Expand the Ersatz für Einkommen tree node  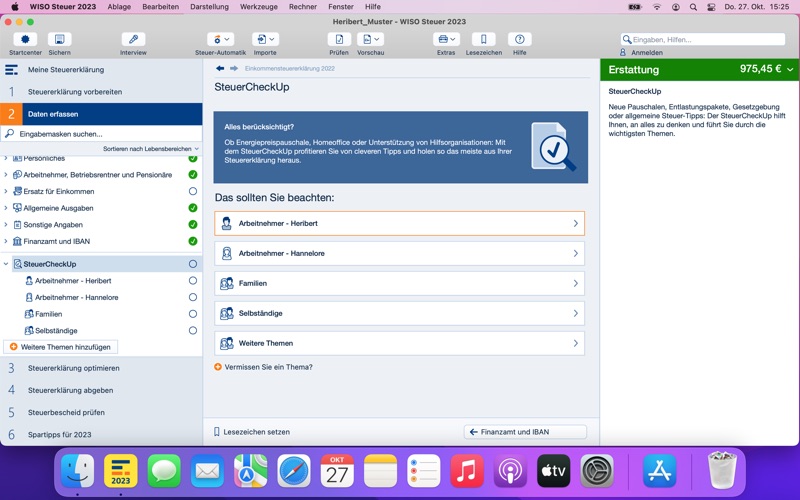point(6,191)
